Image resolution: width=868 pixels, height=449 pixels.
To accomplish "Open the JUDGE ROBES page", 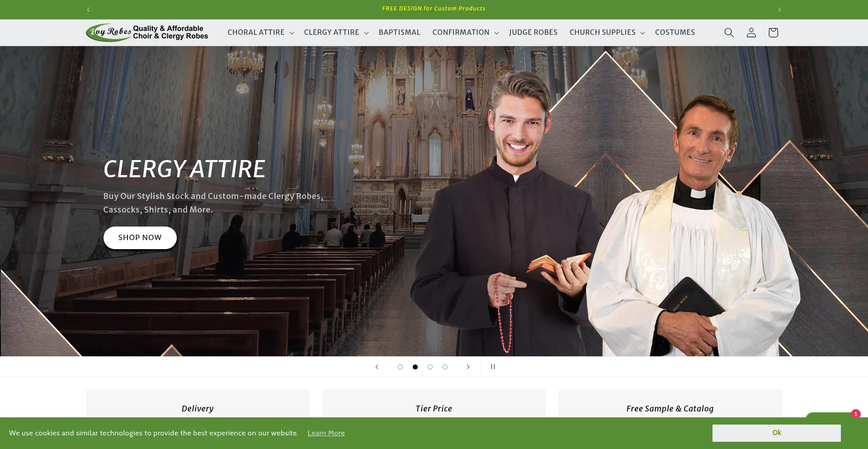I will tap(533, 32).
